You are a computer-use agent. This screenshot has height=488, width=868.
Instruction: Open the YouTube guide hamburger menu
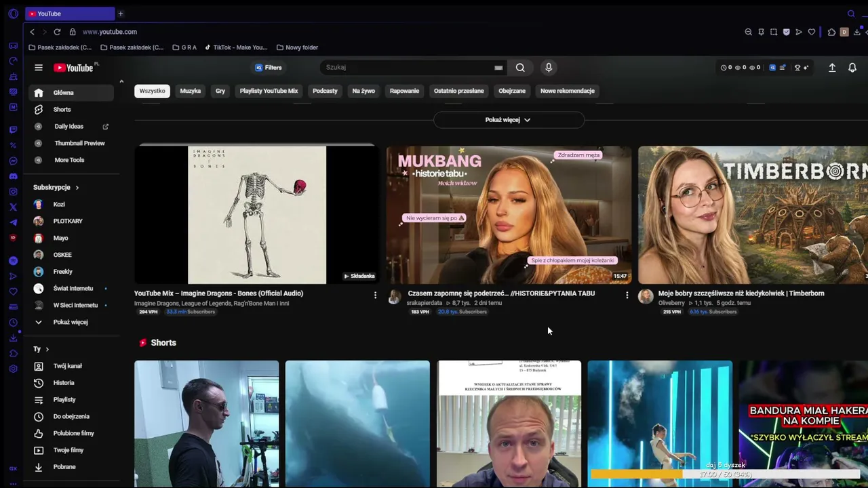pyautogui.click(x=39, y=68)
